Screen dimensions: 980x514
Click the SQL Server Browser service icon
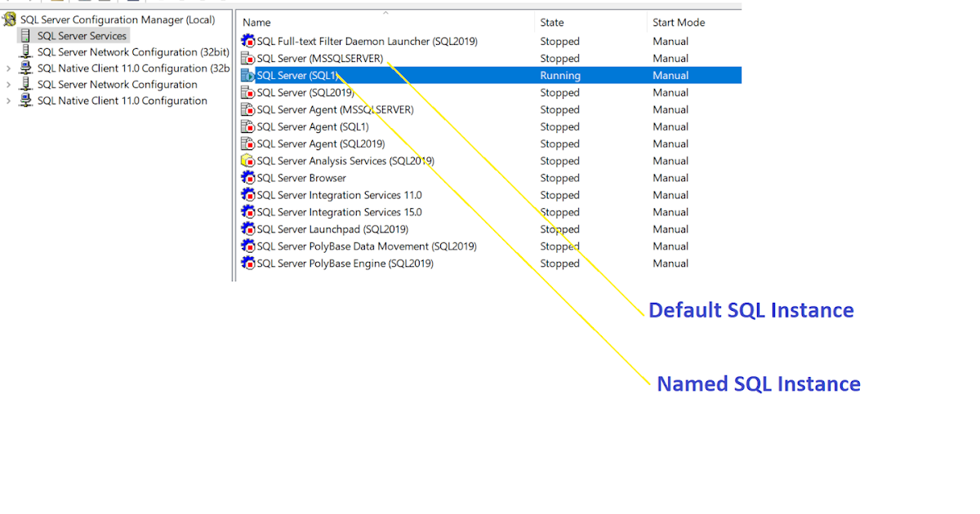click(x=247, y=178)
